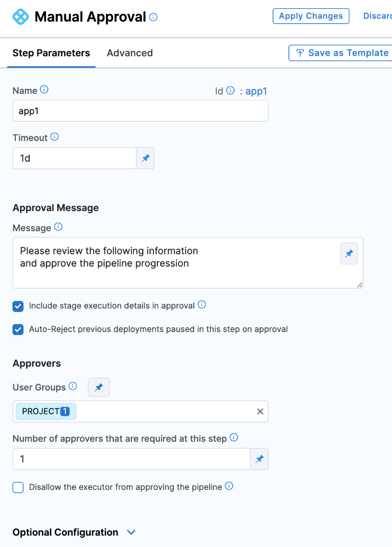Click the info icon next to Id label
Image resolution: width=392 pixels, height=547 pixels.
[x=230, y=90]
